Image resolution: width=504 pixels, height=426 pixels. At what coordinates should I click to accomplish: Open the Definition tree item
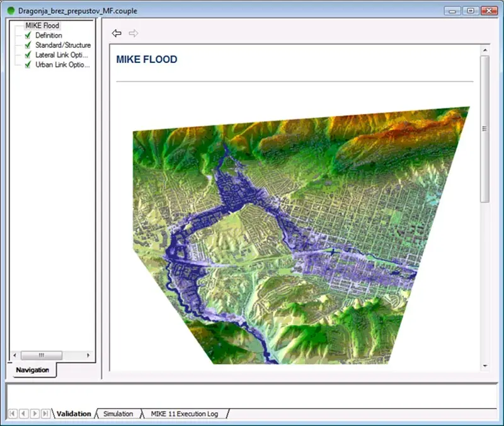(49, 35)
